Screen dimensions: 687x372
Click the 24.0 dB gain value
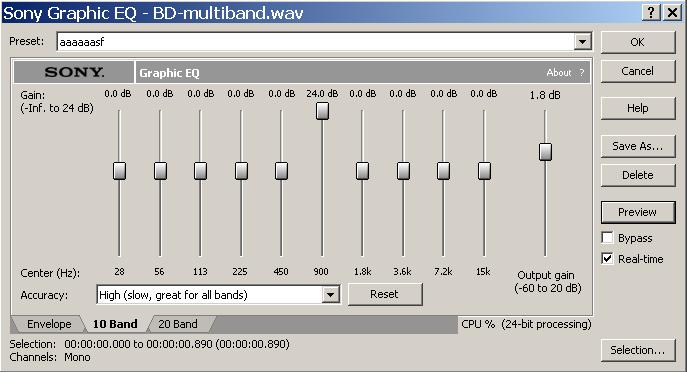[322, 94]
